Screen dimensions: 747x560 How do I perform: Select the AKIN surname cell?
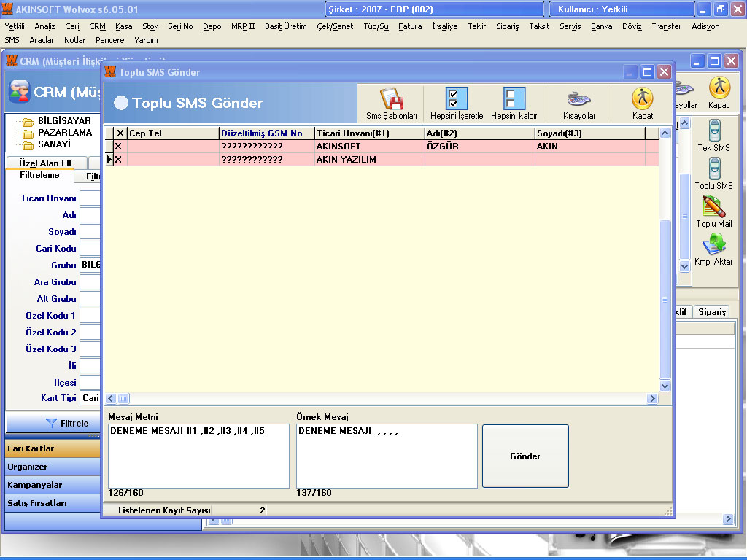pos(589,146)
